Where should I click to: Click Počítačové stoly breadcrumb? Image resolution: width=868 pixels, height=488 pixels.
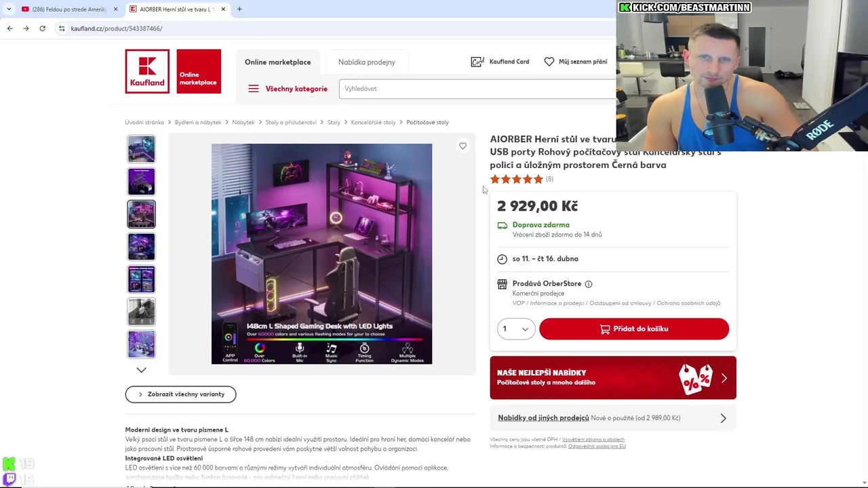(x=427, y=123)
